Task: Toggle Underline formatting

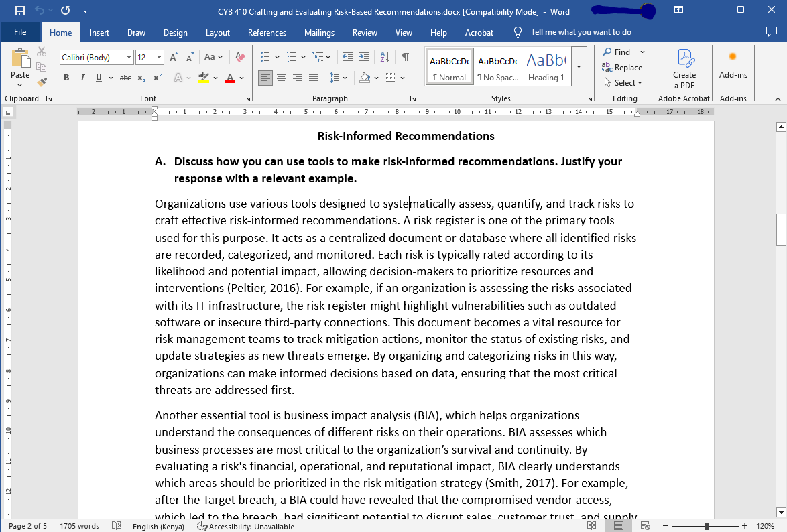Action: point(99,78)
